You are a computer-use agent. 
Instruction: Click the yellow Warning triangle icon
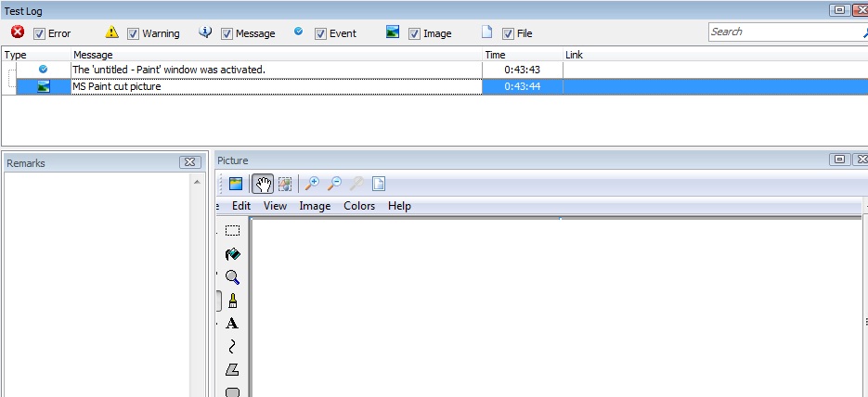111,32
